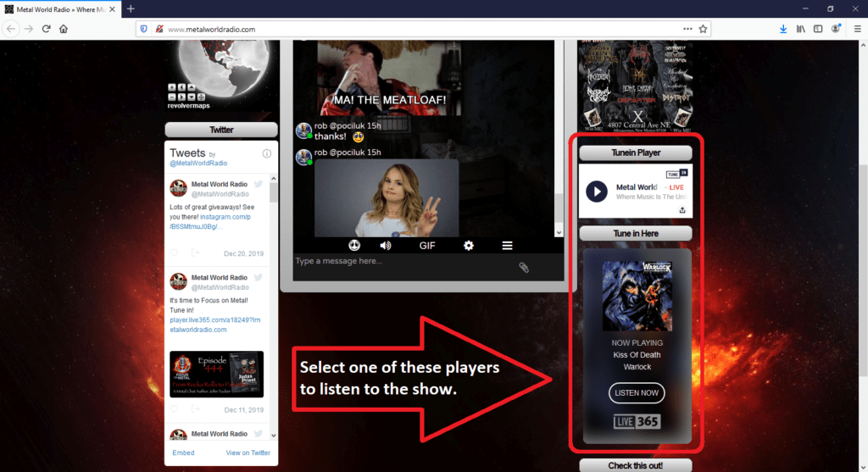Screen dimensions: 868x472
Task: Open the chat emoji picker
Action: pos(354,245)
